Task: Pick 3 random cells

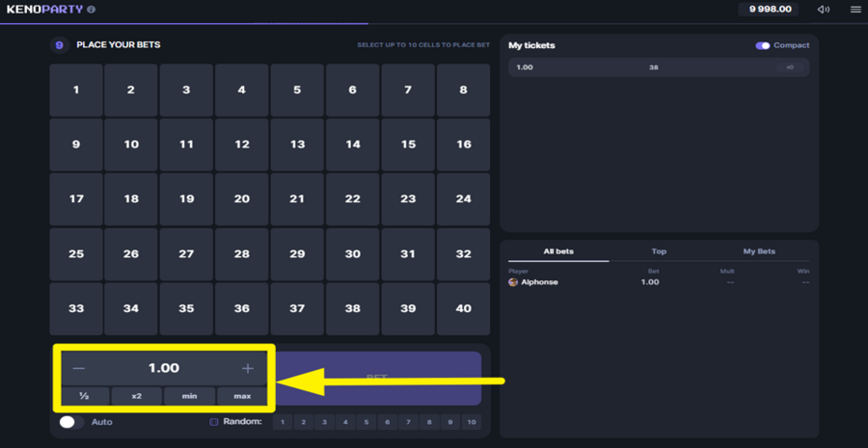Action: coord(324,423)
